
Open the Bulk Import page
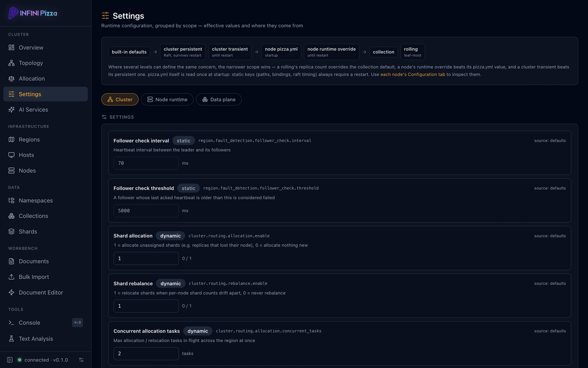[x=45, y=277]
